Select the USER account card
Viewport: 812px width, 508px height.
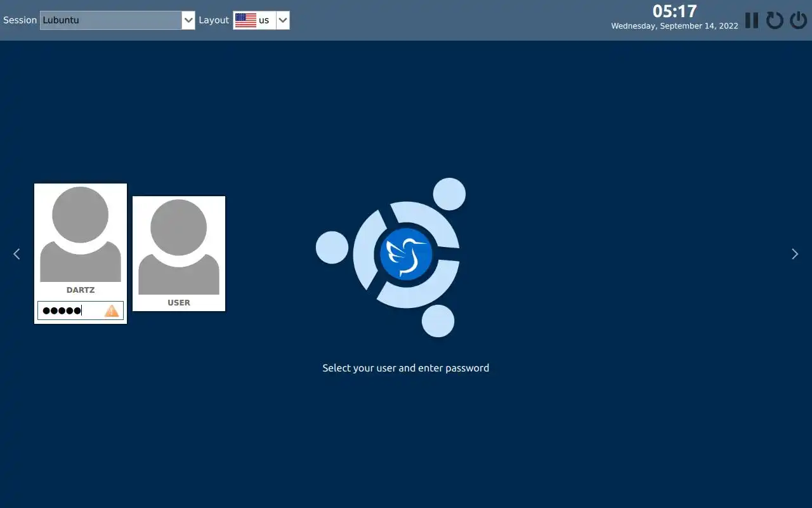[x=179, y=254]
